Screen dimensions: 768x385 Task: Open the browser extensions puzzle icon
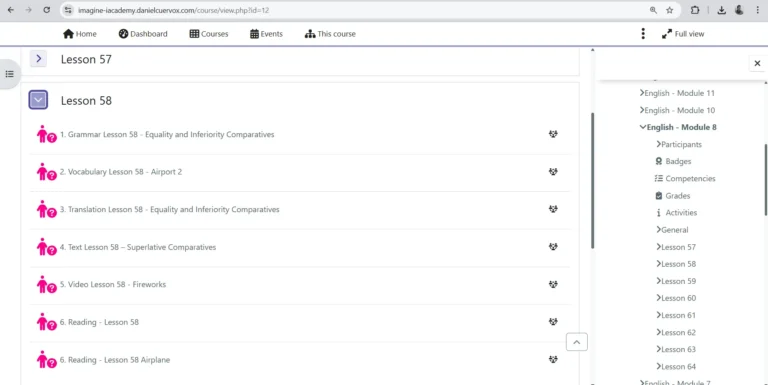point(695,10)
